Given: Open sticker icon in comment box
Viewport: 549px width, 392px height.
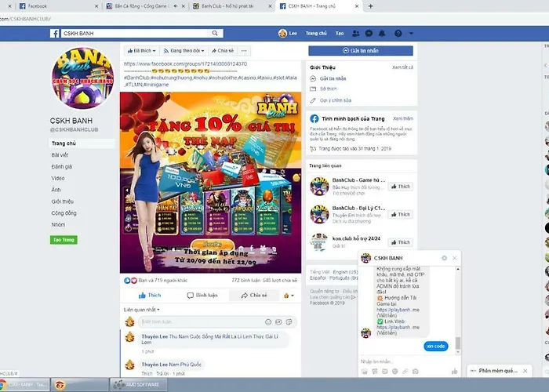Looking at the screenshot, I should tap(289, 322).
